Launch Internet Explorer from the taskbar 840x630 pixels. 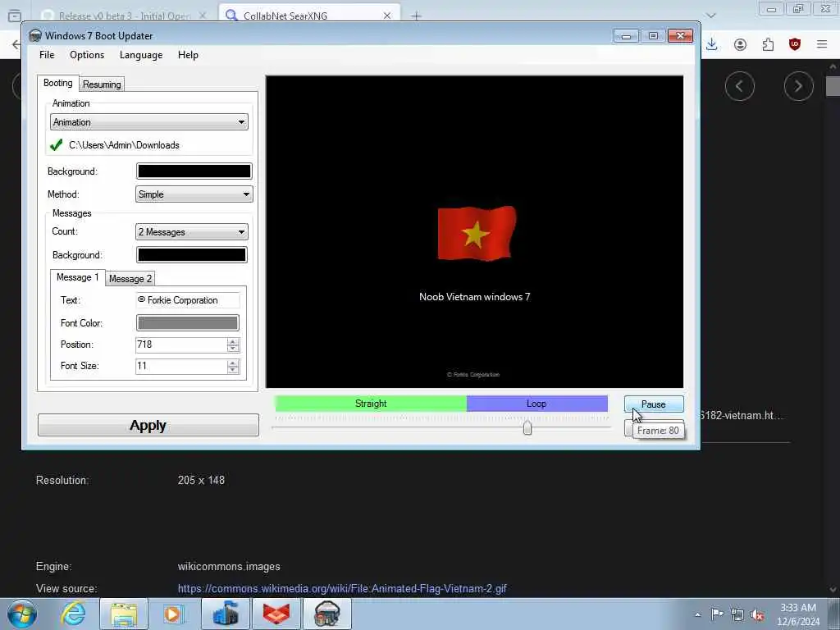73,614
